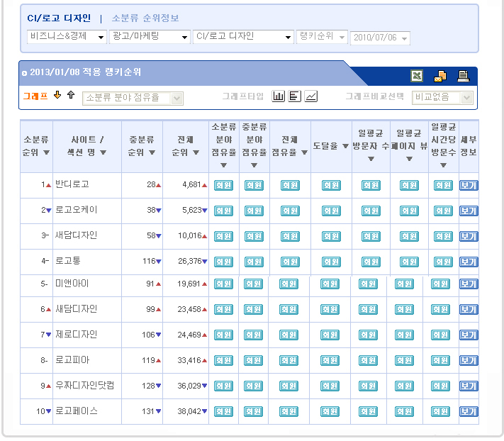The width and height of the screenshot is (504, 441).
Task: Open the 로고오케이 site link
Action: pos(77,210)
